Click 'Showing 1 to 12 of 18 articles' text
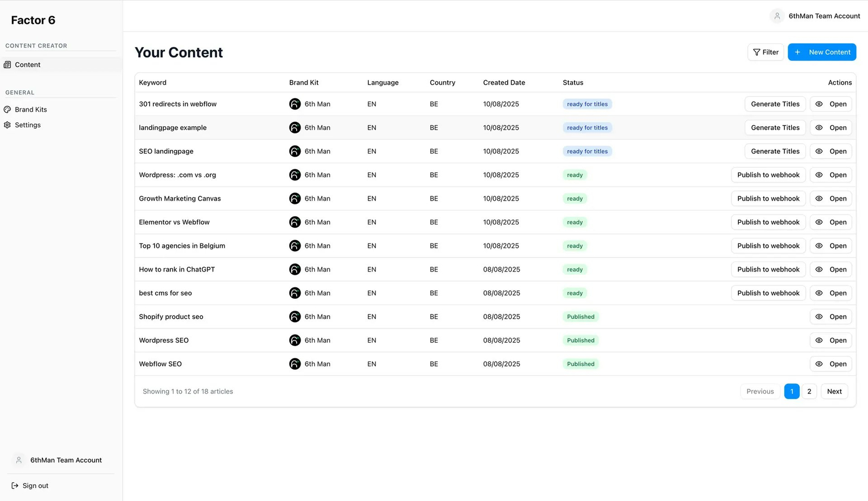The image size is (868, 501). tap(188, 391)
